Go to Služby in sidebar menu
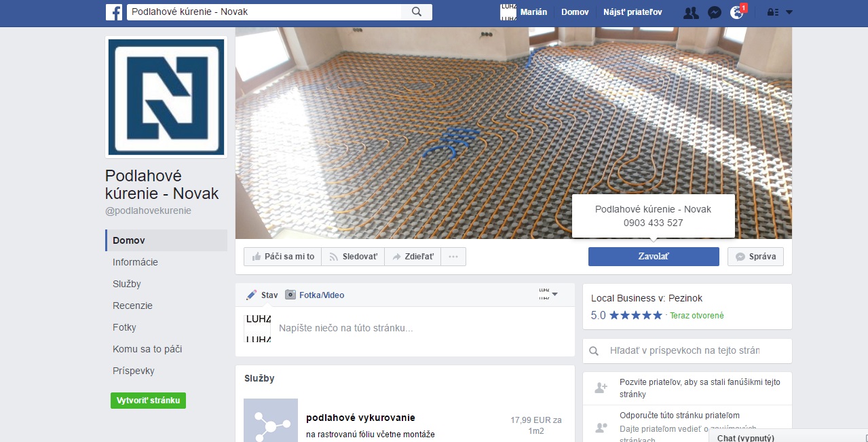Viewport: 868px width, 442px height. coord(127,284)
